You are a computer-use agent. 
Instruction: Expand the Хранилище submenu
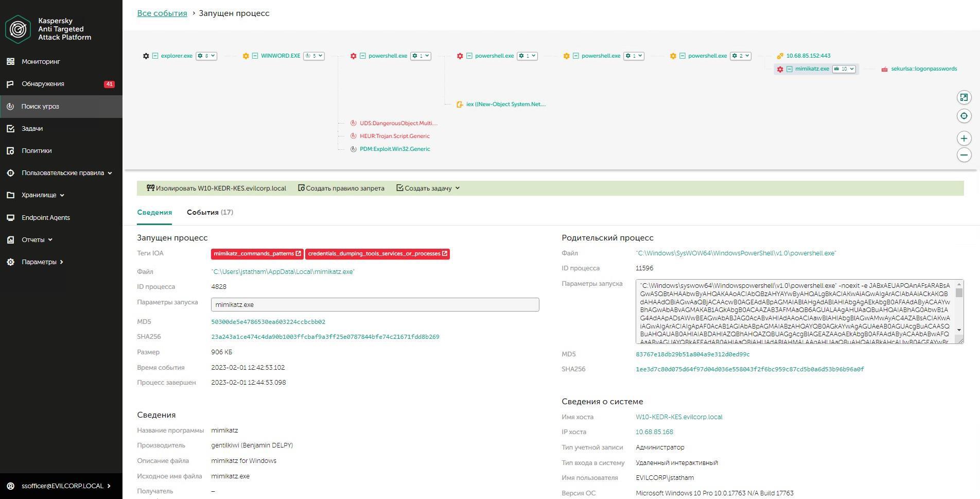point(61,195)
